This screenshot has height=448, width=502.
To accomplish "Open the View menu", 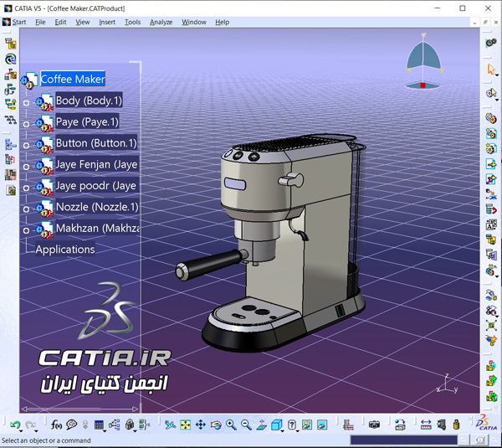I will 82,22.
